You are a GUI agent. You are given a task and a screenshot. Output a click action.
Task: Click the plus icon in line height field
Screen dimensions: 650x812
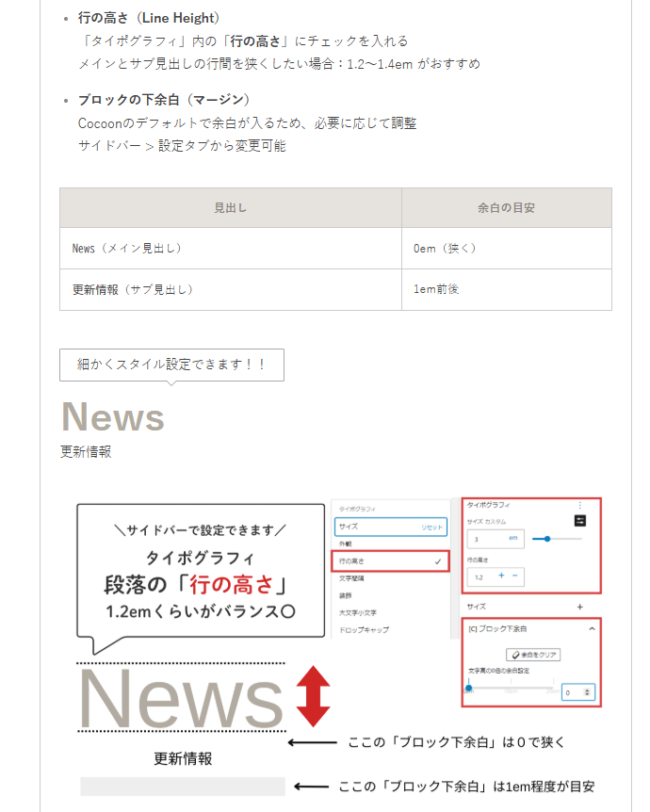pyautogui.click(x=501, y=576)
